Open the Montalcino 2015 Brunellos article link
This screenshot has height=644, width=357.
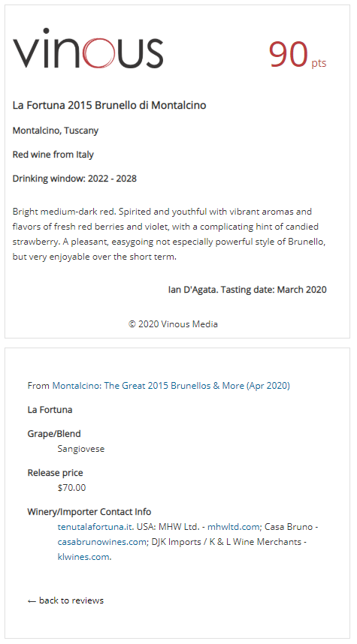171,386
